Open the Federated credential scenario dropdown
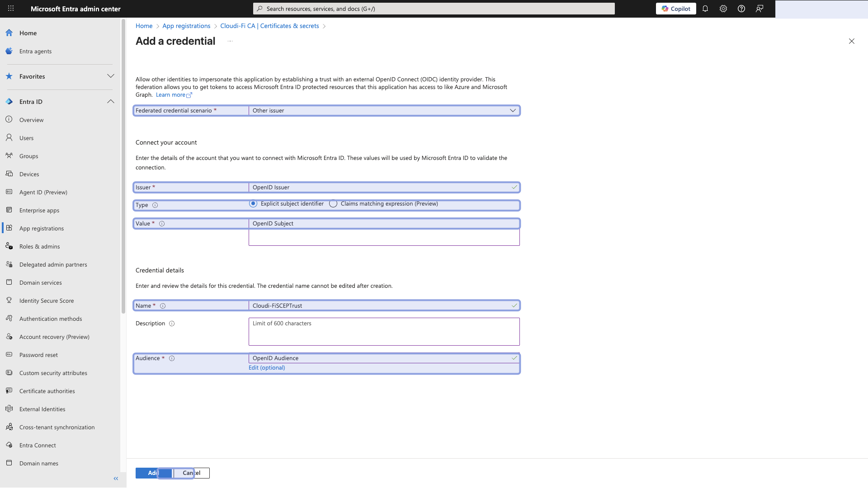Viewport: 868px width, 488px height. coord(513,110)
